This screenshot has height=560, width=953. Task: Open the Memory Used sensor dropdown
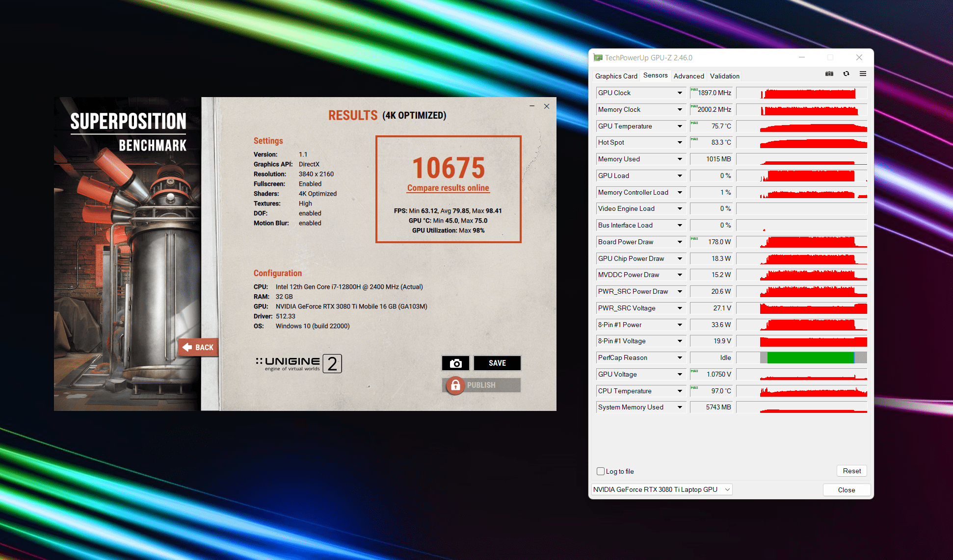pyautogui.click(x=680, y=159)
